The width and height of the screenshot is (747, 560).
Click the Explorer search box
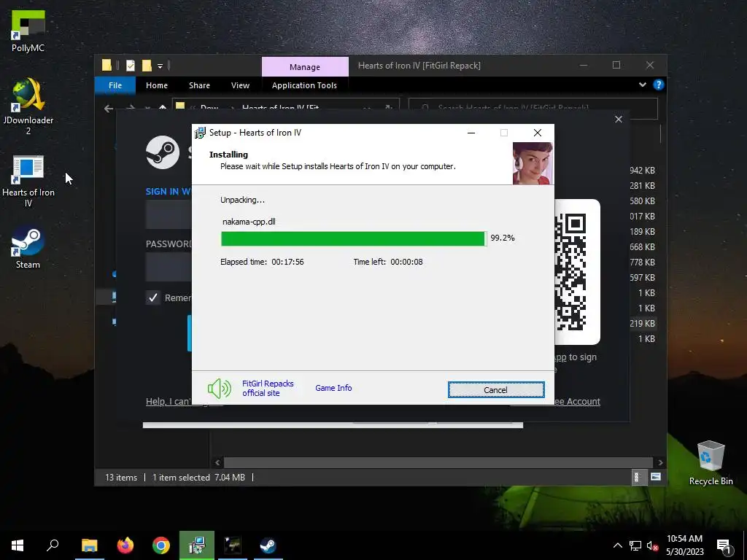[x=533, y=109]
